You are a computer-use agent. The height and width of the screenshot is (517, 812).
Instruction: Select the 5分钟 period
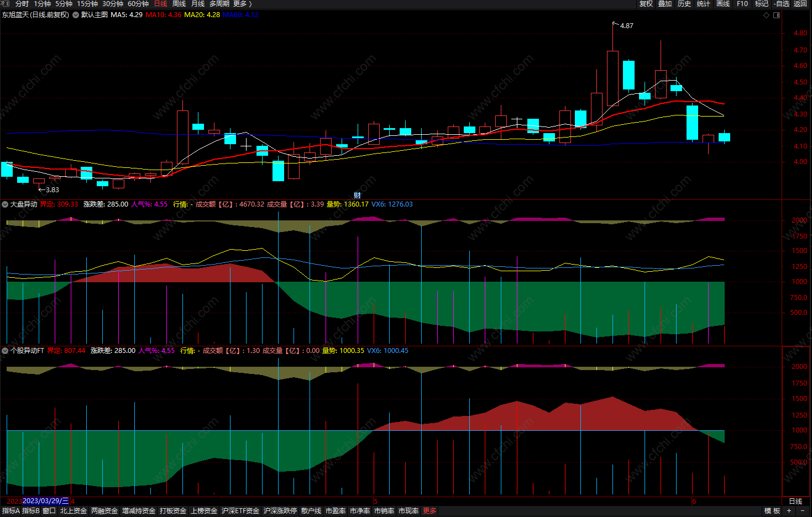point(64,4)
